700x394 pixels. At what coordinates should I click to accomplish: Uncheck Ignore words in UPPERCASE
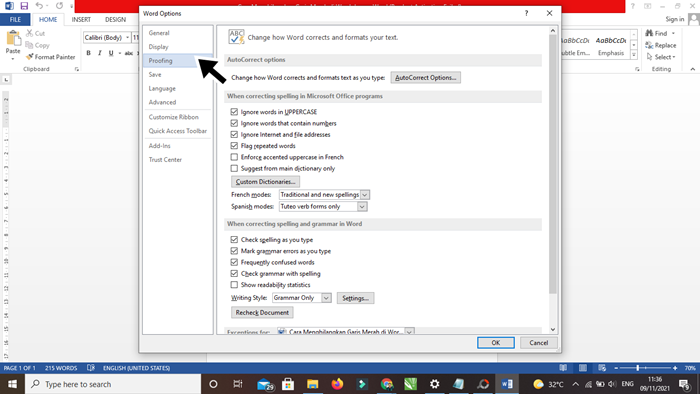tap(234, 112)
